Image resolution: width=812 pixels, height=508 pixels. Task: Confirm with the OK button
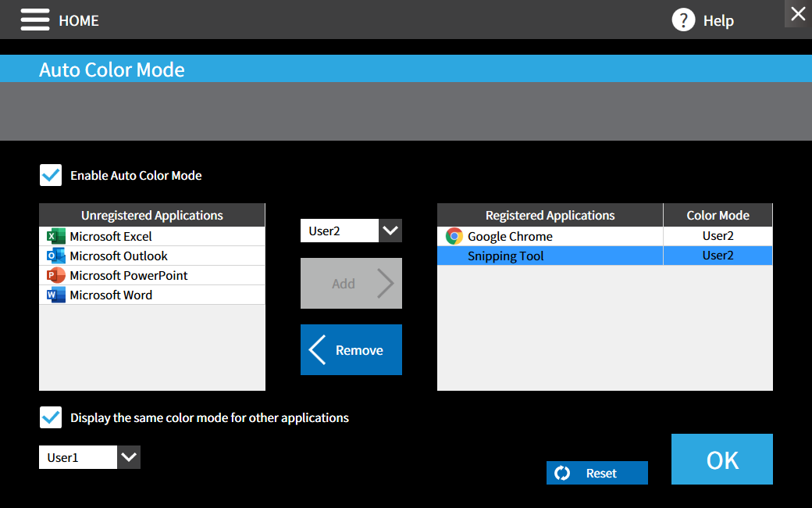pyautogui.click(x=722, y=460)
